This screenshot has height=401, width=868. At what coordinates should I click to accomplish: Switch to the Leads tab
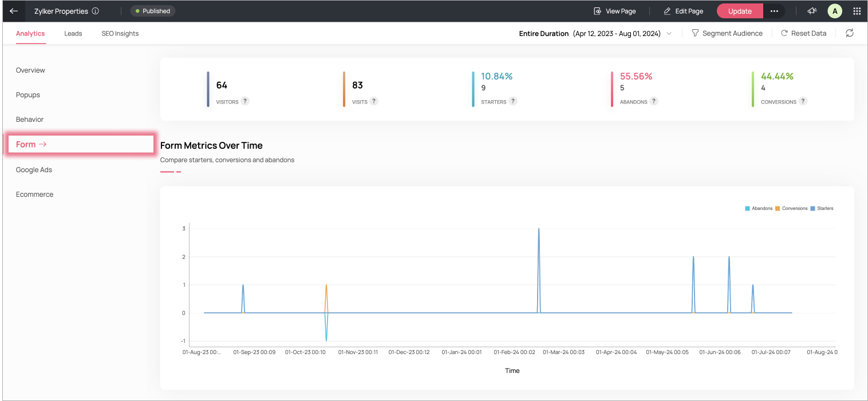point(73,33)
